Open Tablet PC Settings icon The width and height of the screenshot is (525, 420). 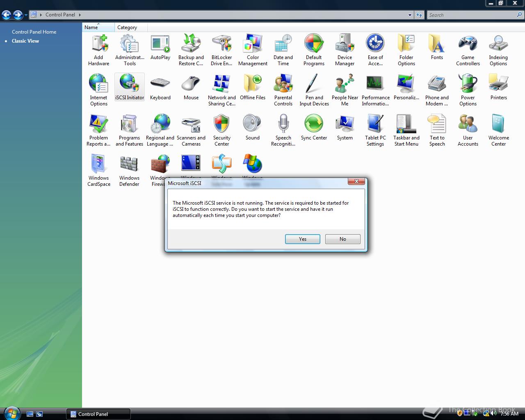tap(375, 130)
